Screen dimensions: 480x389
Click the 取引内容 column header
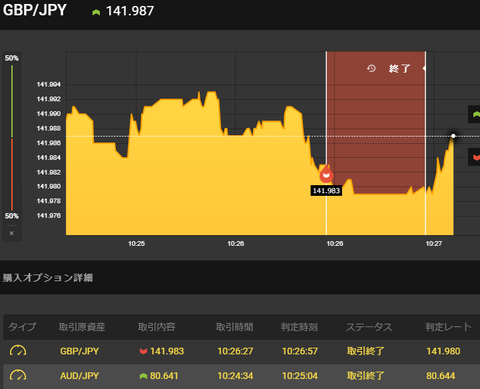coord(157,327)
